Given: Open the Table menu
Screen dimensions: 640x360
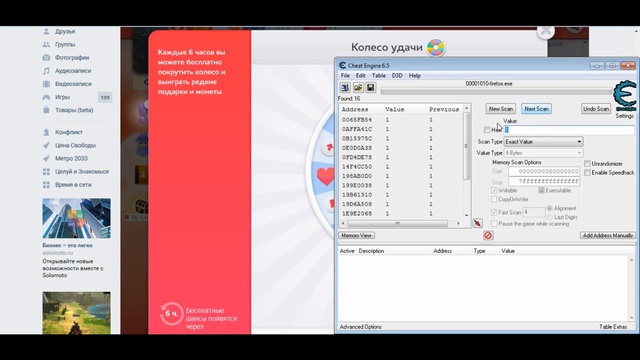Looking at the screenshot, I should click(x=379, y=76).
